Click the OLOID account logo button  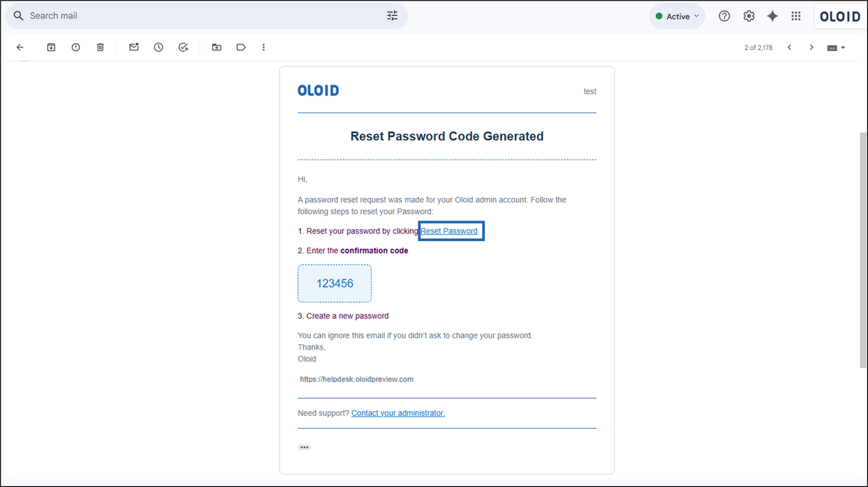pyautogui.click(x=840, y=16)
